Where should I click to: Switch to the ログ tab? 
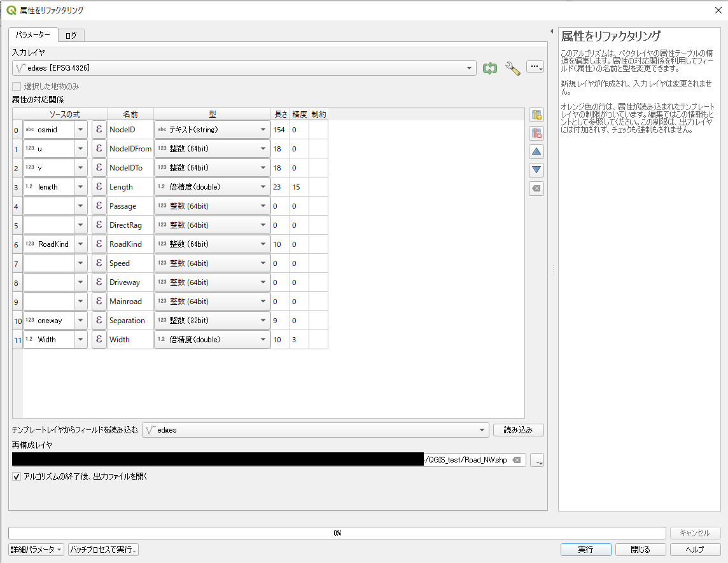click(71, 36)
